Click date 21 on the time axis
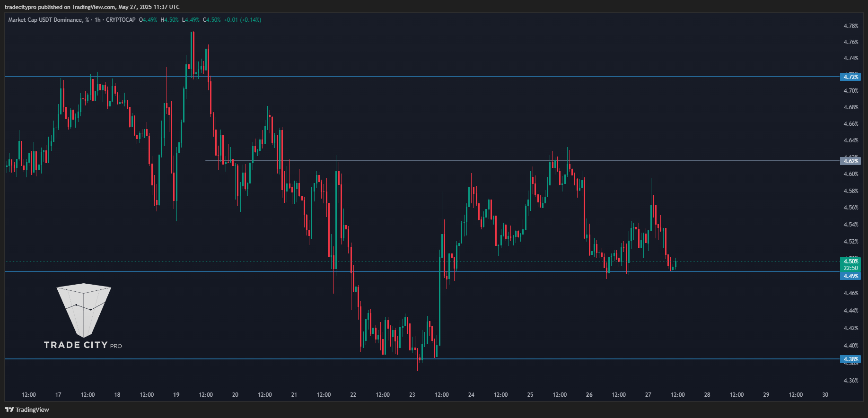This screenshot has height=418, width=868. (294, 395)
